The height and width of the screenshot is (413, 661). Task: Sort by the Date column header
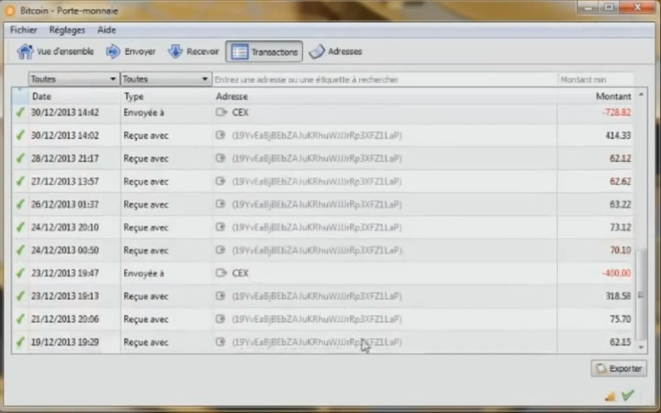pos(74,97)
